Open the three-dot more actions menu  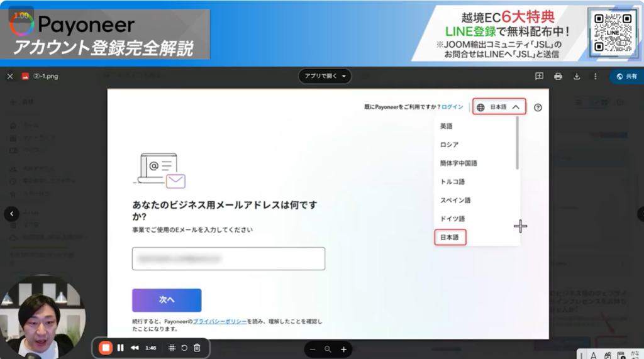tap(595, 76)
